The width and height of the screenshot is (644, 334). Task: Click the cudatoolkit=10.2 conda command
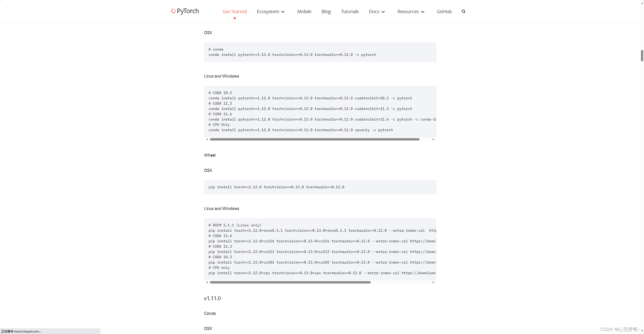[x=310, y=98]
